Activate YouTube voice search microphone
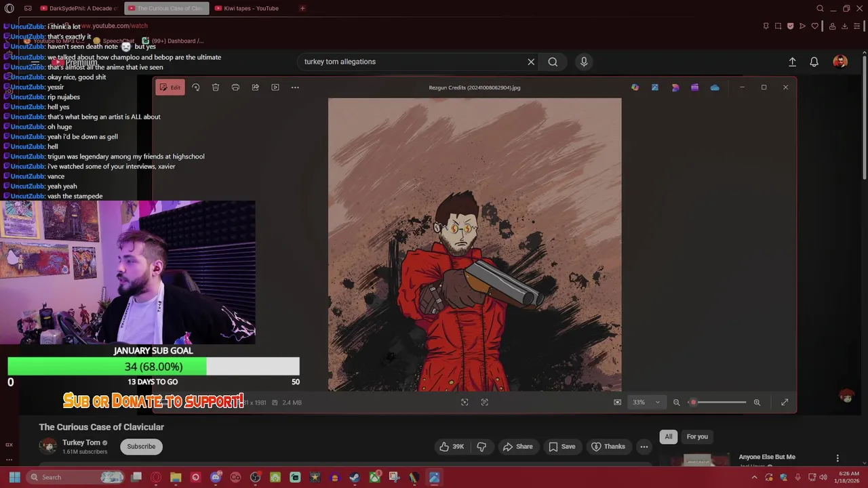 point(584,62)
